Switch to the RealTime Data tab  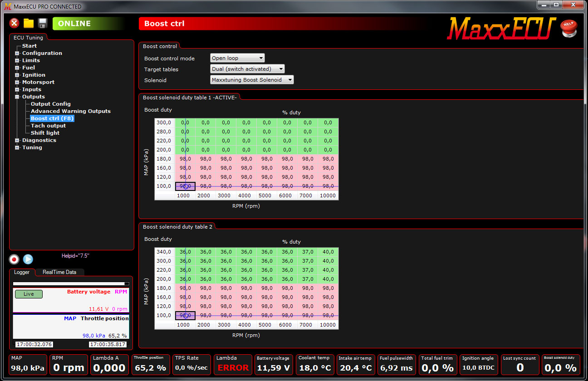click(59, 272)
